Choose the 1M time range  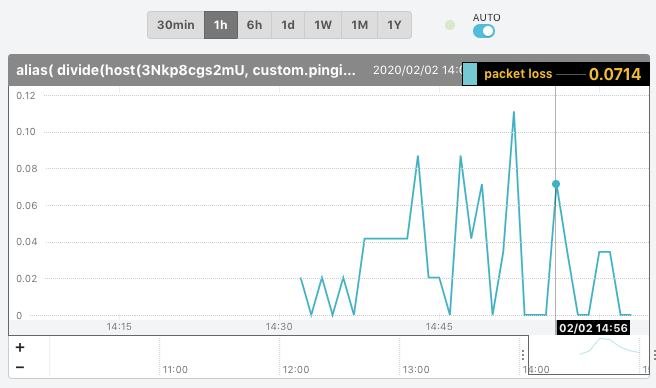pos(359,25)
